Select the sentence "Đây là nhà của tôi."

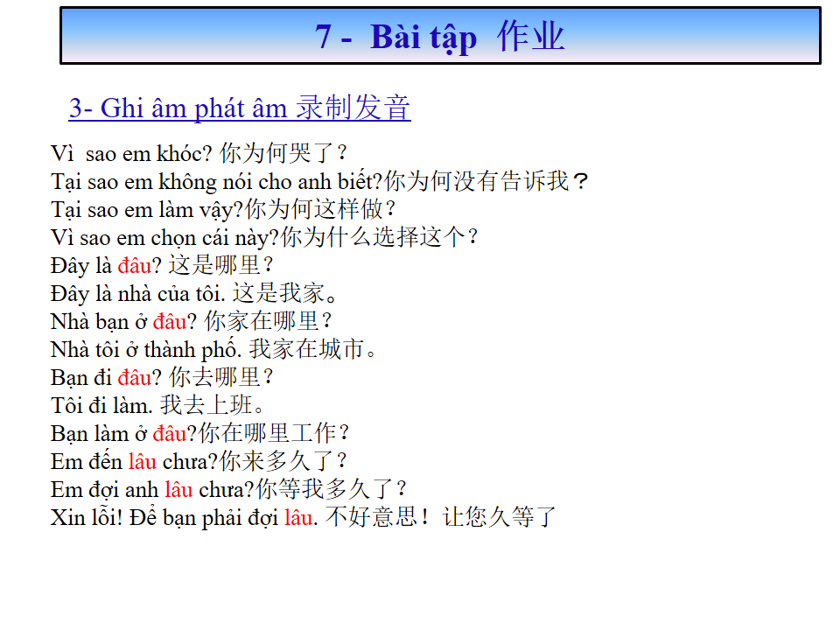click(x=138, y=294)
